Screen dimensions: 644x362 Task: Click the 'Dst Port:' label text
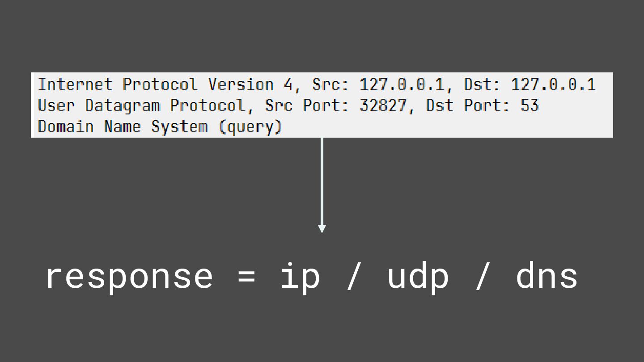[468, 105]
